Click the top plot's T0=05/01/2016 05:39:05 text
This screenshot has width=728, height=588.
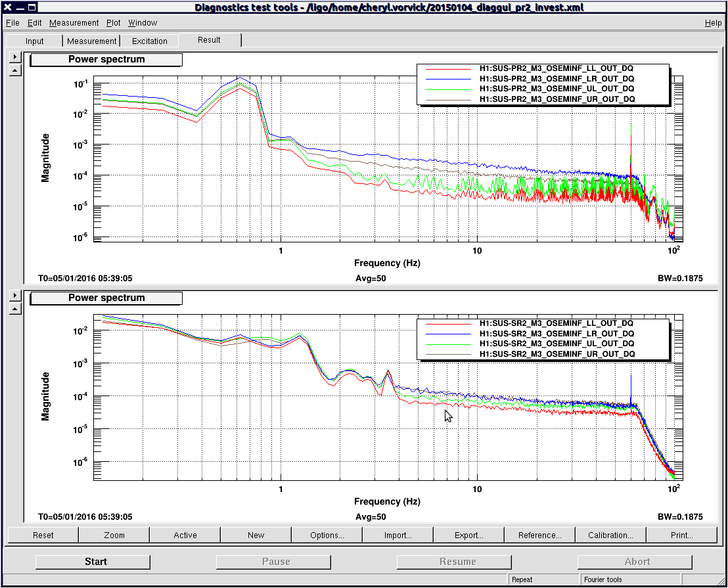point(85,279)
